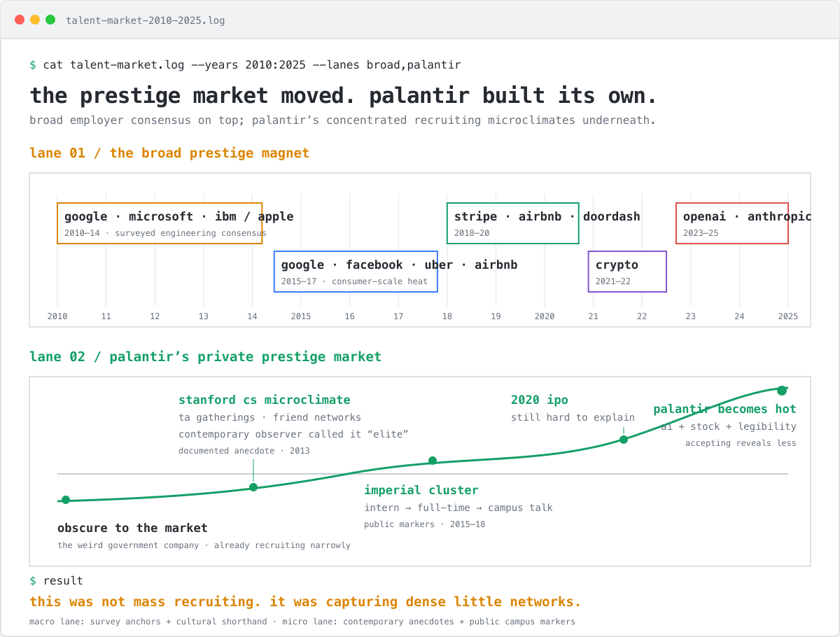Click the headline 'the prestige market moved'
This screenshot has height=637, width=840.
pyautogui.click(x=343, y=95)
